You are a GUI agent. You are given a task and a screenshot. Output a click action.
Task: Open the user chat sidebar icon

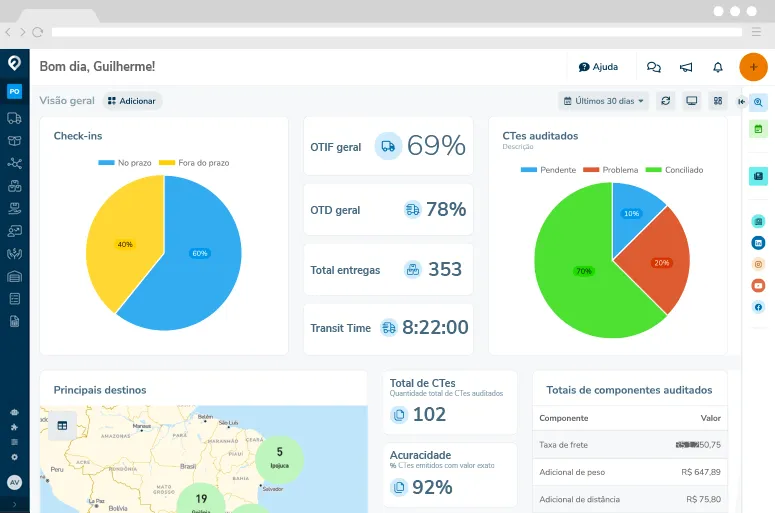14,231
